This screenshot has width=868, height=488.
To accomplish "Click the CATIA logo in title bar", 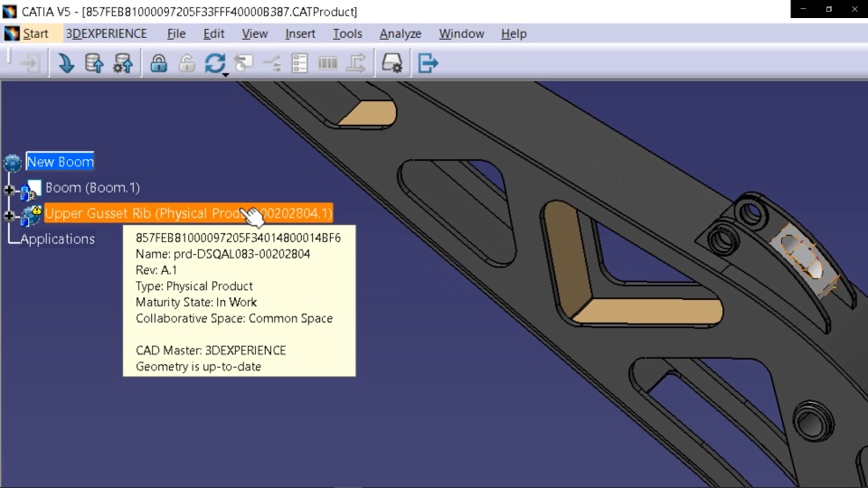I will click(10, 11).
